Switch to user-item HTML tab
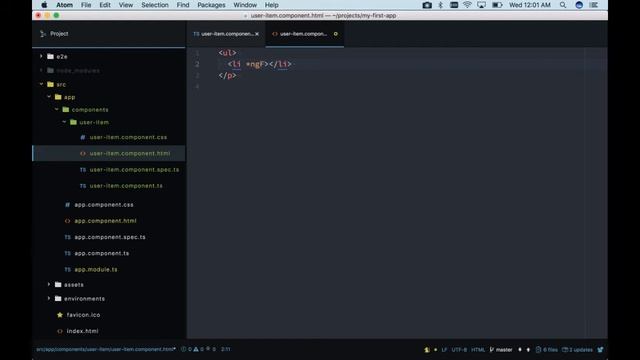The height and width of the screenshot is (360, 640). pos(304,34)
